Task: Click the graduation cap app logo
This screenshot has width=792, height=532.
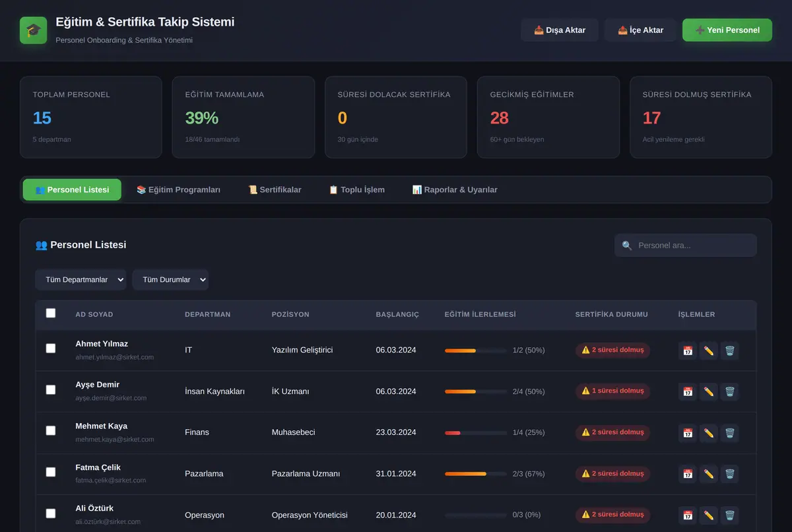Action: pos(34,30)
